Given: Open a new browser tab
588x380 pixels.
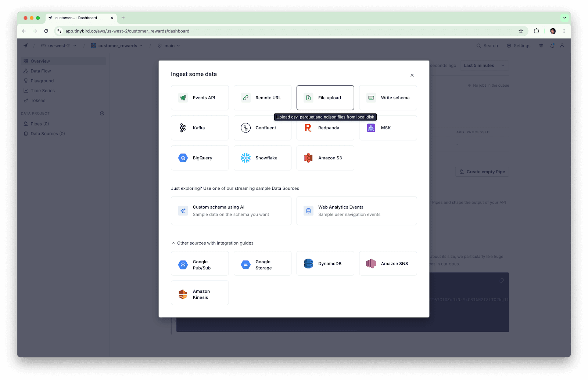Looking at the screenshot, I should (123, 18).
